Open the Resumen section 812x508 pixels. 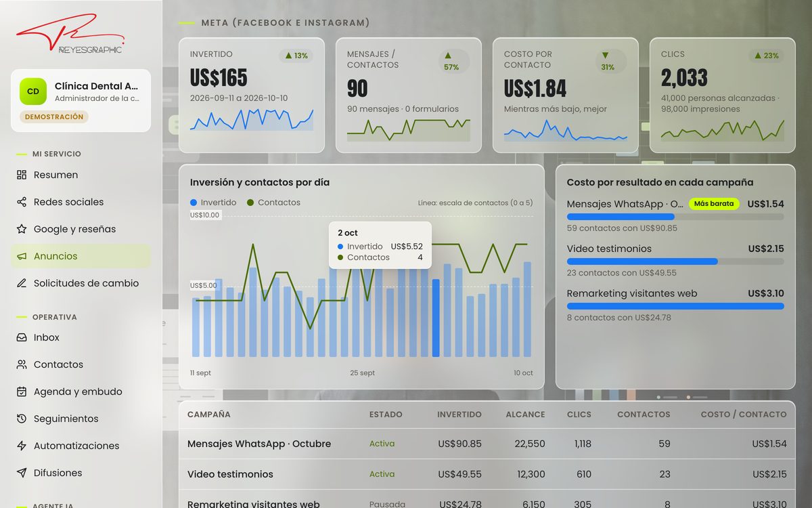tap(81, 175)
